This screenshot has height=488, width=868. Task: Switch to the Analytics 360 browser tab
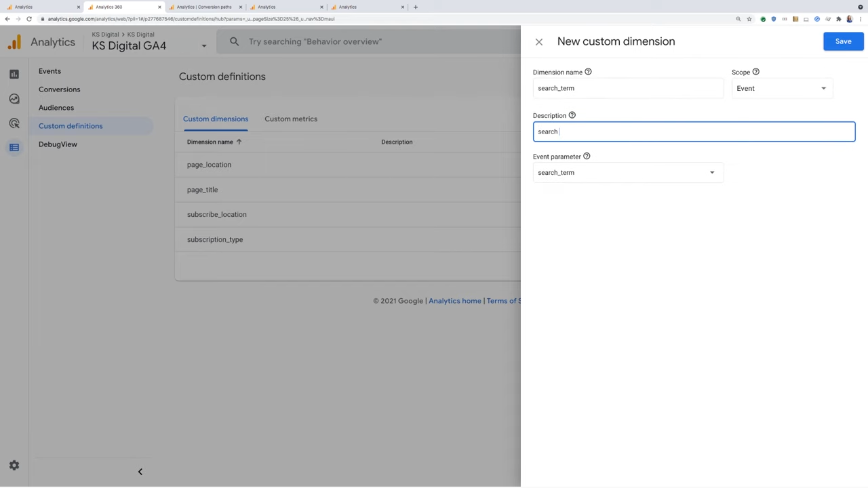coord(122,7)
